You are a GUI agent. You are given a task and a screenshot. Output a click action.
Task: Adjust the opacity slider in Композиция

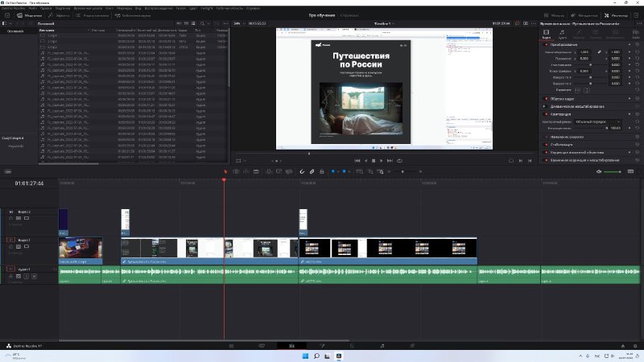[x=591, y=128]
